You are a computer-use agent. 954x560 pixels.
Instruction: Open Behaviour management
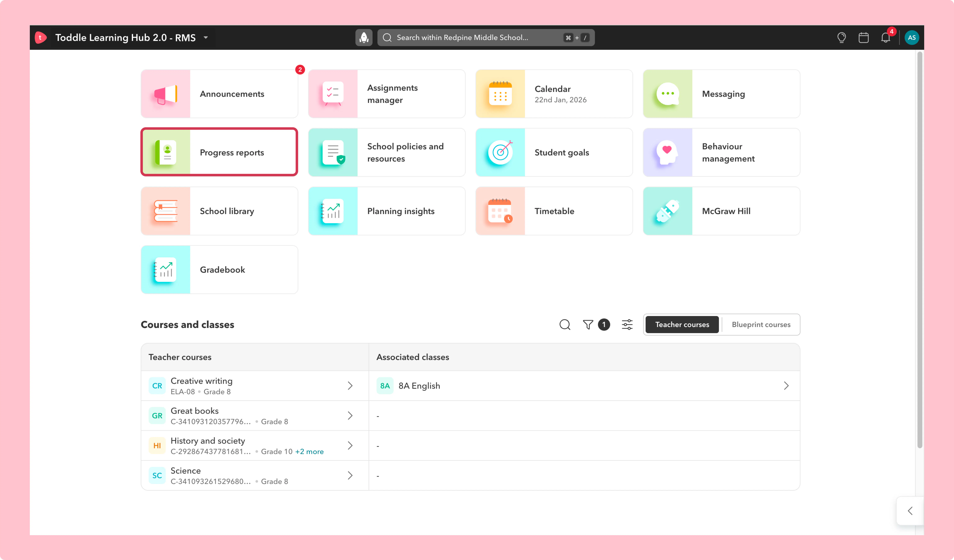point(721,152)
